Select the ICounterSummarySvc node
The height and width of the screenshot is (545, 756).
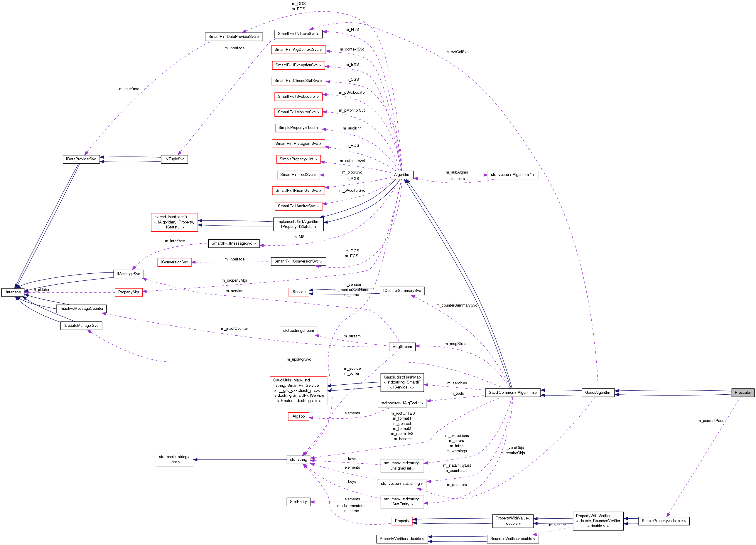402,291
